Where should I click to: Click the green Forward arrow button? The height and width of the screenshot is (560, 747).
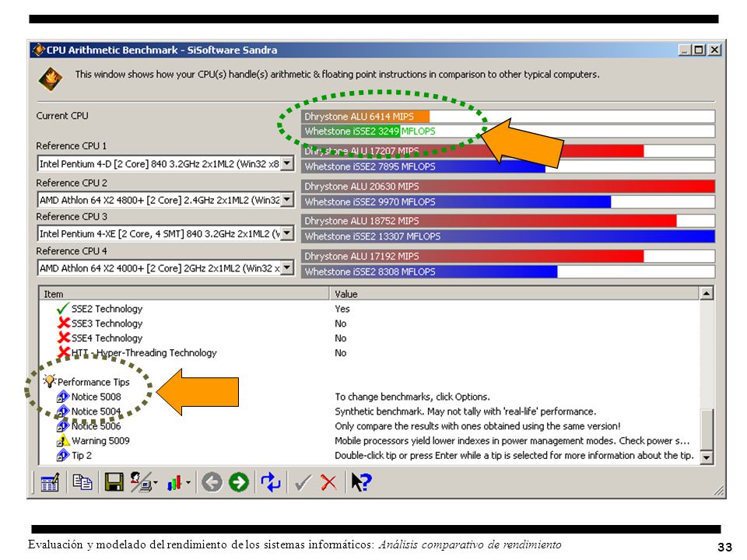click(x=239, y=482)
